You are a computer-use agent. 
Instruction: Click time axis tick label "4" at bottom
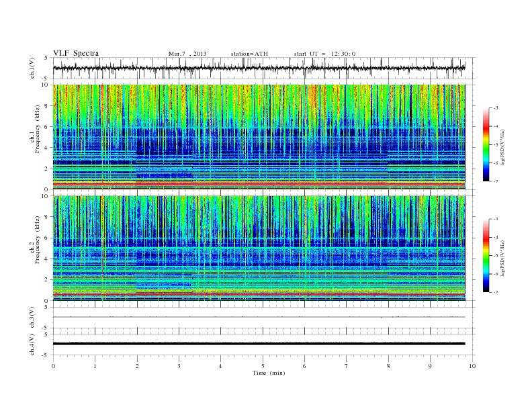[x=221, y=366]
